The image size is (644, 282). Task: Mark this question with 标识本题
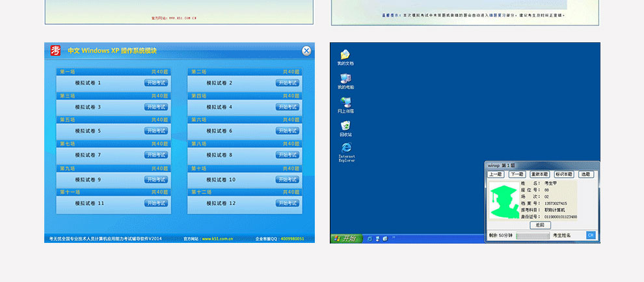coord(565,175)
